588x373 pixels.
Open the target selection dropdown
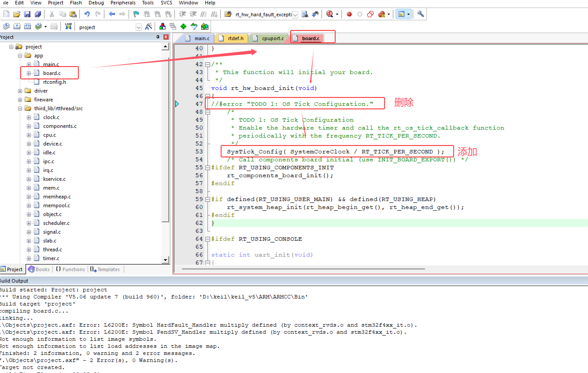click(x=138, y=27)
